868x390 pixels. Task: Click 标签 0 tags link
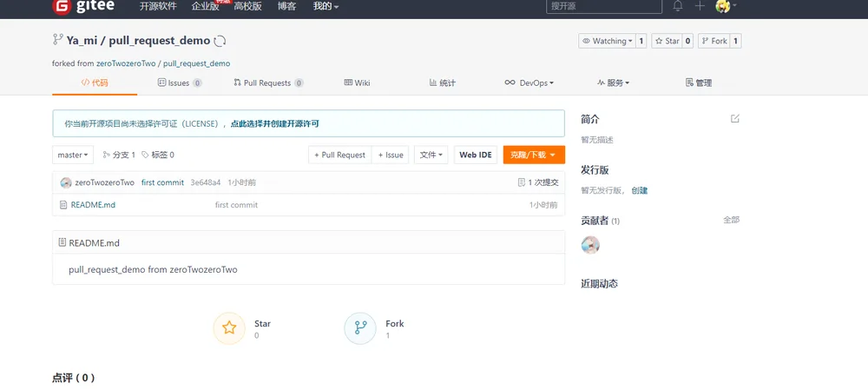pos(158,155)
